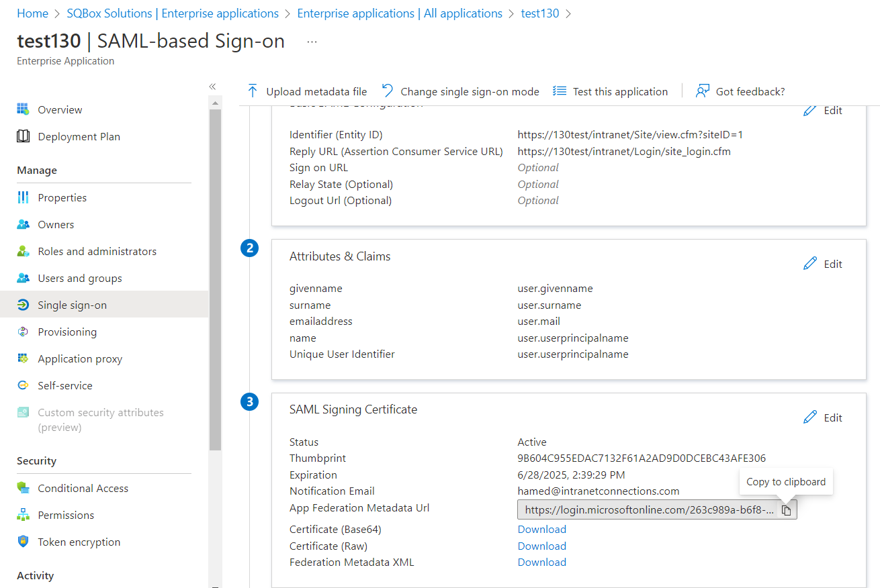880x588 pixels.
Task: Click the Custom security attributes icon
Action: (23, 412)
